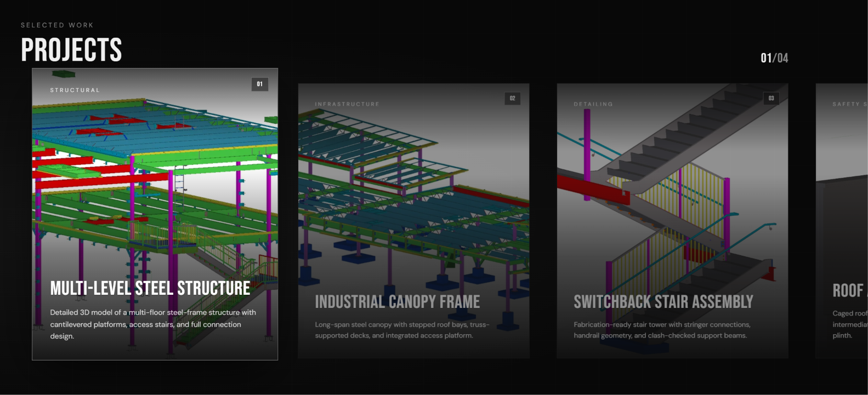The height and width of the screenshot is (395, 868).
Task: Click the Industrial Canopy Frame heading
Action: tap(398, 302)
